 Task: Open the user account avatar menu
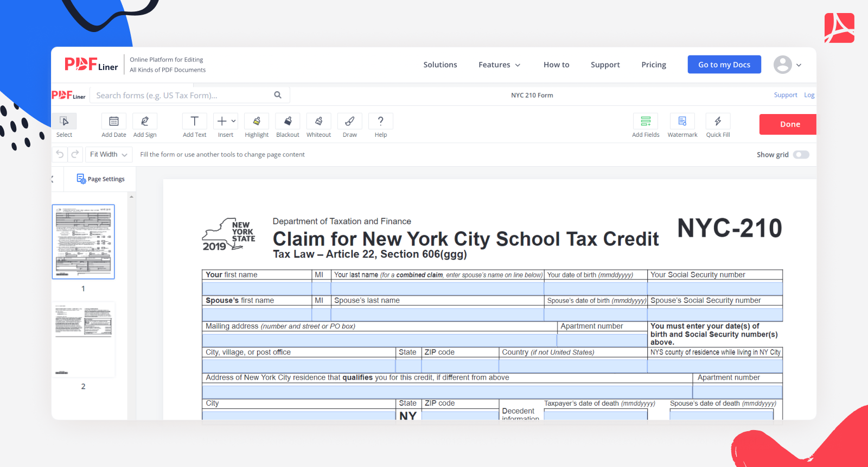click(787, 65)
